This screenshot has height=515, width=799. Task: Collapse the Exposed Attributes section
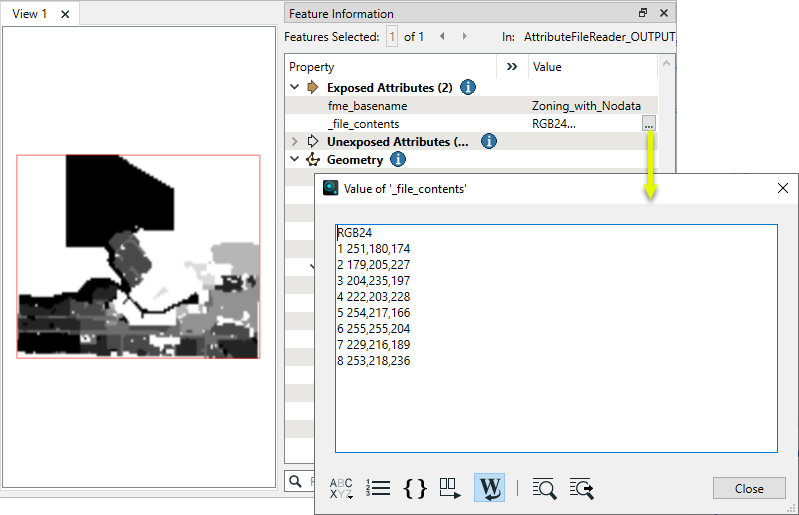pyautogui.click(x=295, y=88)
